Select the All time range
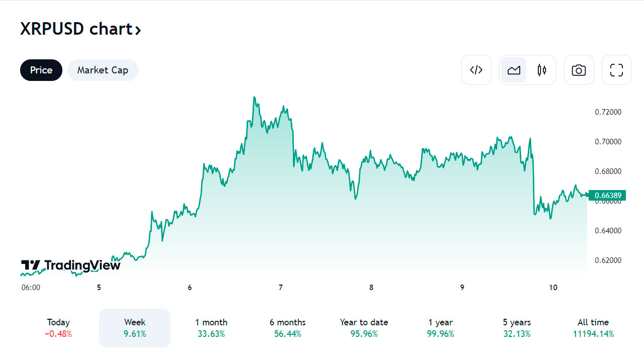Screen dimensions: 644x362 (x=594, y=328)
